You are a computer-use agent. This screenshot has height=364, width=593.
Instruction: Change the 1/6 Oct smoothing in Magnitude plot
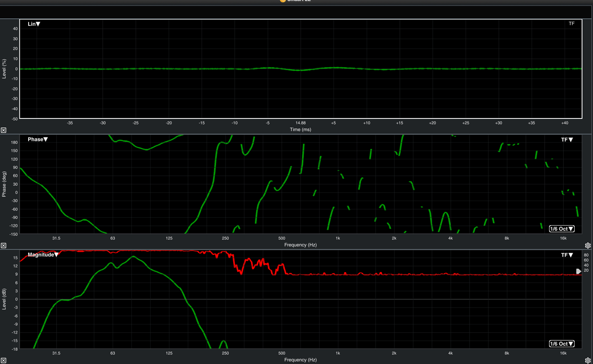(x=562, y=344)
